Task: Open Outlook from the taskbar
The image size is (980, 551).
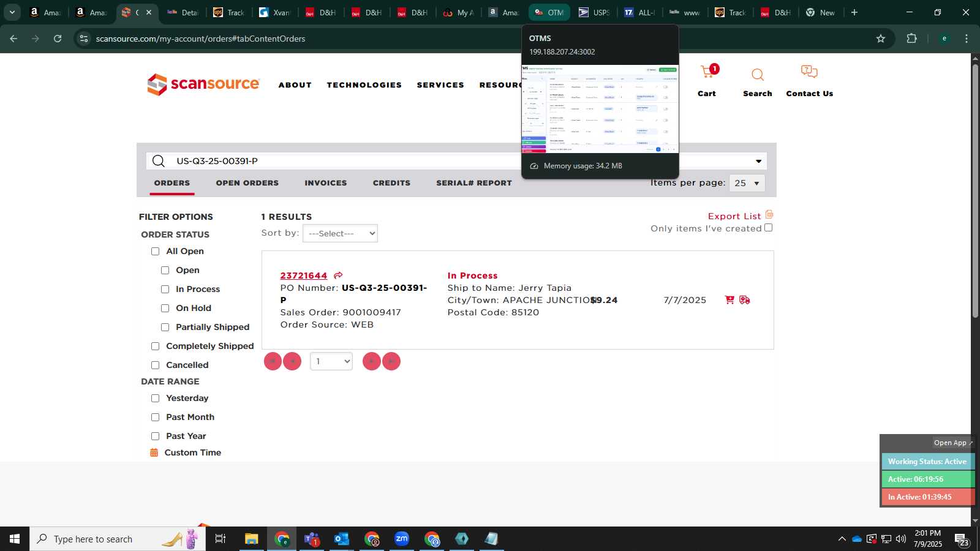Action: 342,539
